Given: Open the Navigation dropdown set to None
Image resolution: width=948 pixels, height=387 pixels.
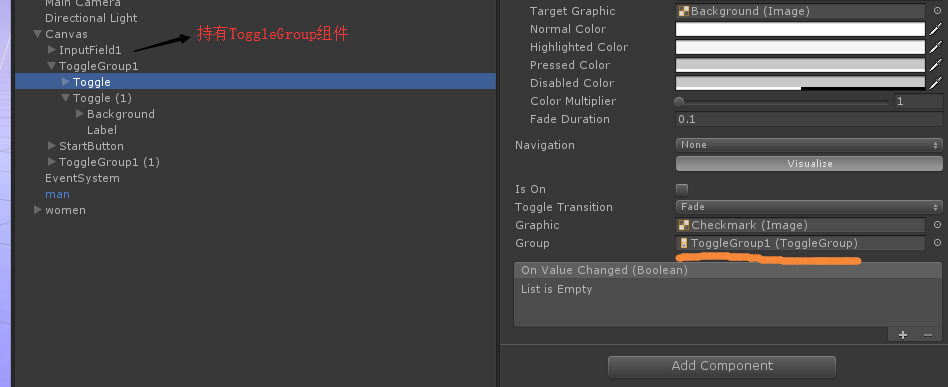Looking at the screenshot, I should [809, 145].
